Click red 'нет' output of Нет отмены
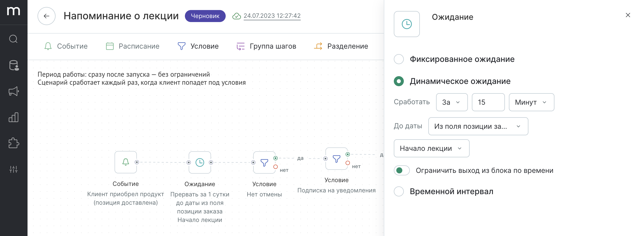The image size is (644, 236). [275, 167]
